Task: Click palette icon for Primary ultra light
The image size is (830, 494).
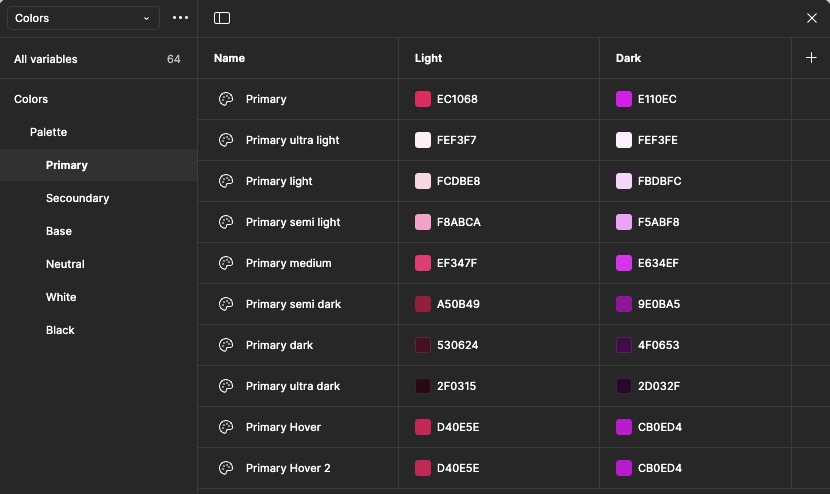Action: pos(226,140)
